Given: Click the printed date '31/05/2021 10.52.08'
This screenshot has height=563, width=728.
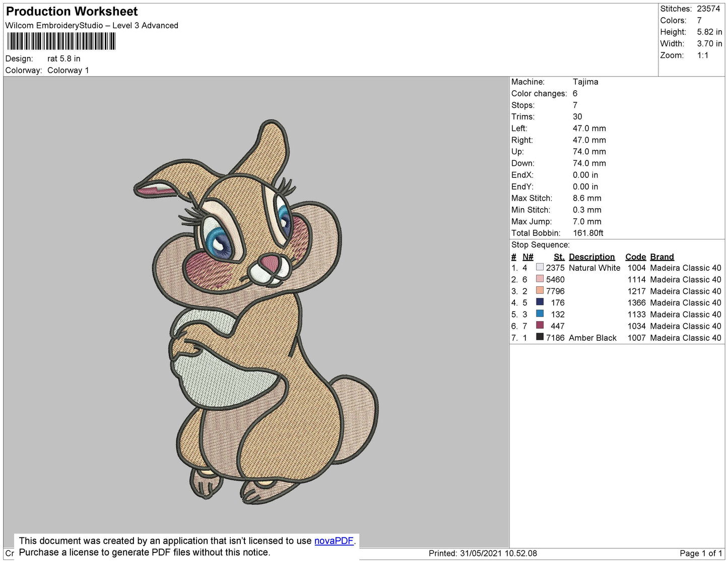Looking at the screenshot, I should [x=498, y=553].
